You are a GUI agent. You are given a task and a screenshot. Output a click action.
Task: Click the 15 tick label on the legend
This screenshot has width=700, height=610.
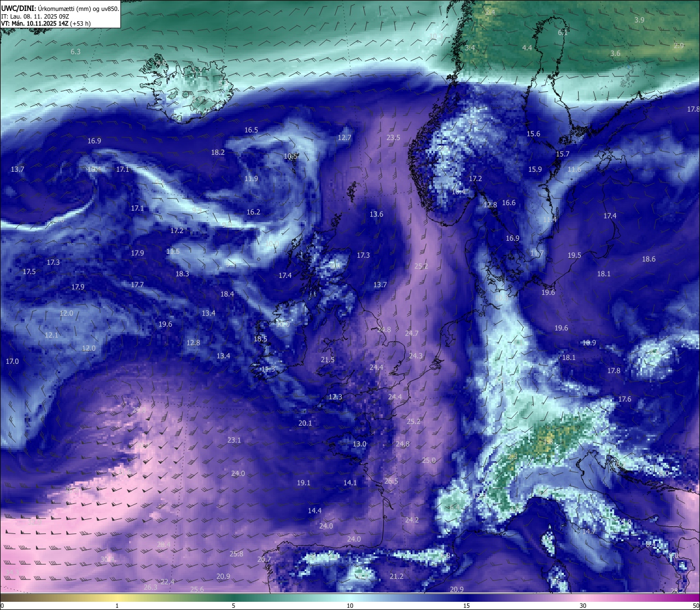466,606
